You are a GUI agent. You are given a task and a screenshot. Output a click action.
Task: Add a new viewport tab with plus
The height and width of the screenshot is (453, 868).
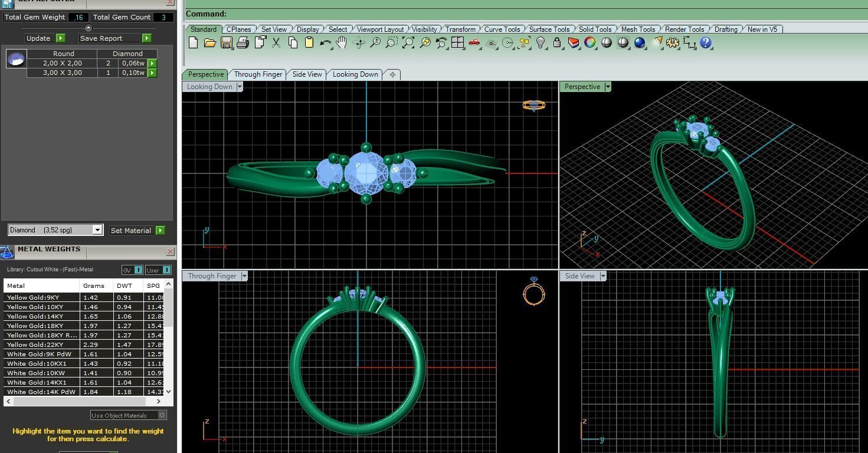(392, 74)
